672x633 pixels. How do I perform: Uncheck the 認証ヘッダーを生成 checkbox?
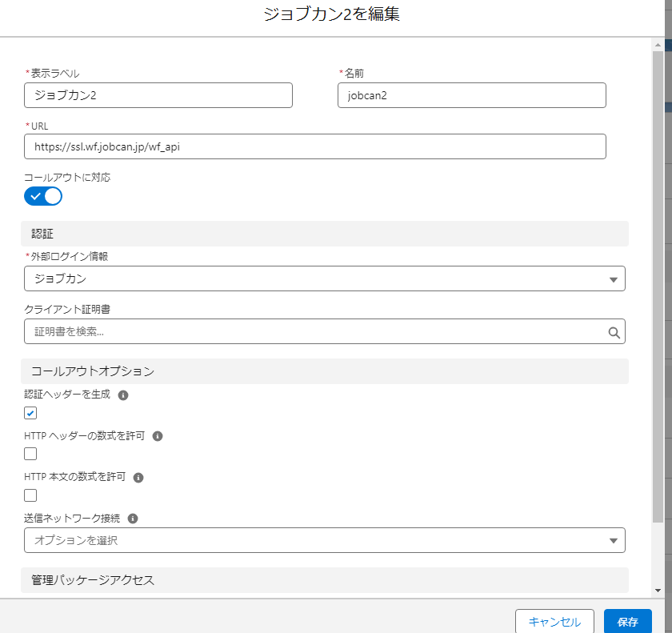pos(31,413)
